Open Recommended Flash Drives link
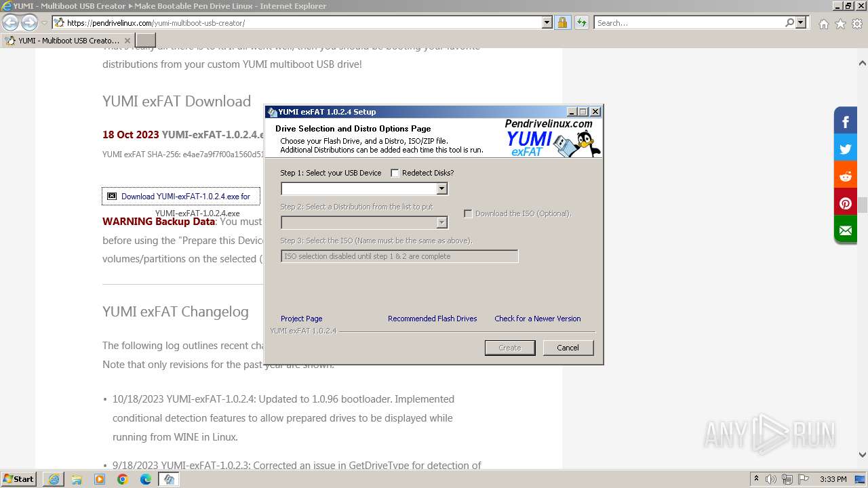Screen dimensions: 868x488 [x=432, y=319]
